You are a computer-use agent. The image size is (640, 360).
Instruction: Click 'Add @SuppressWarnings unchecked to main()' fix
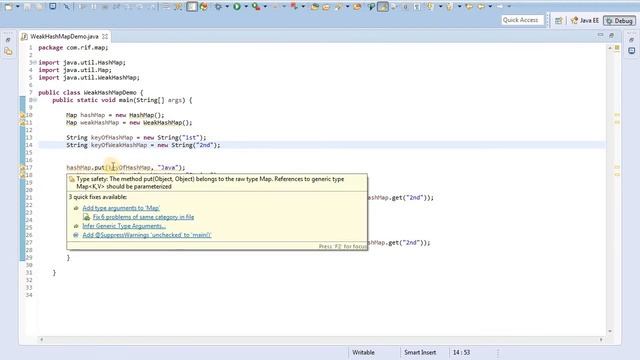pos(147,235)
